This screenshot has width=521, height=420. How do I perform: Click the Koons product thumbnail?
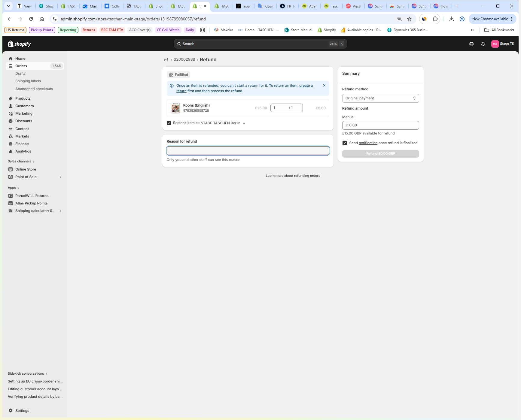click(x=175, y=108)
